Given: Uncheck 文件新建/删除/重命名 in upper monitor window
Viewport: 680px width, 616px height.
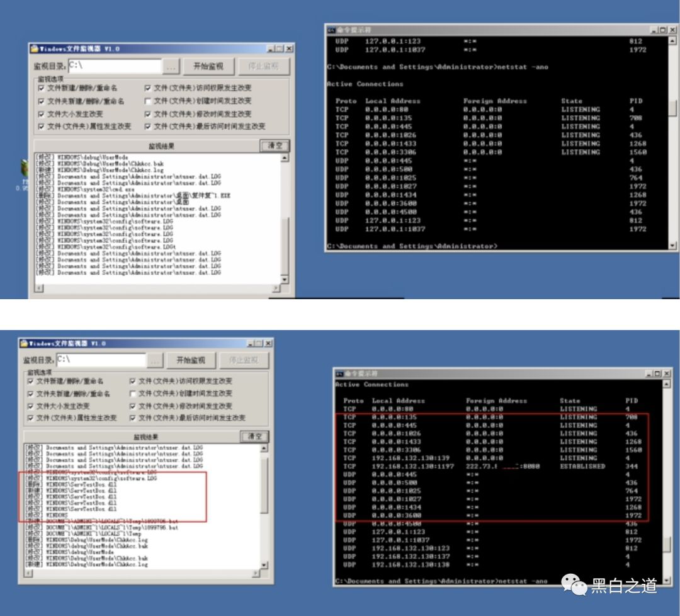Looking at the screenshot, I should (41, 88).
